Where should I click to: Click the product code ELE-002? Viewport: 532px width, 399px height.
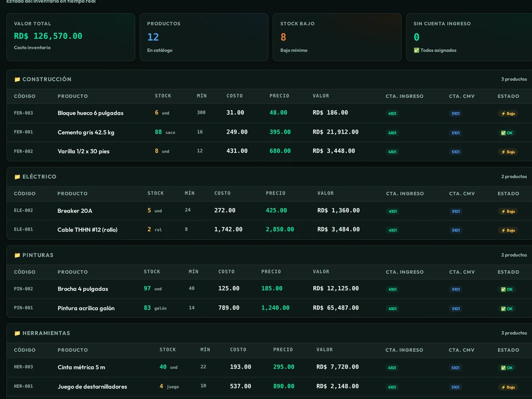point(23,211)
